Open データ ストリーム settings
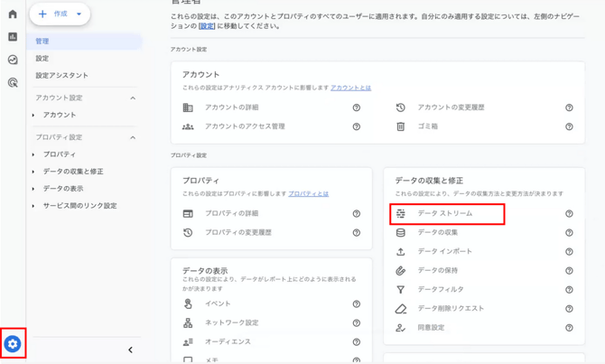 click(445, 214)
